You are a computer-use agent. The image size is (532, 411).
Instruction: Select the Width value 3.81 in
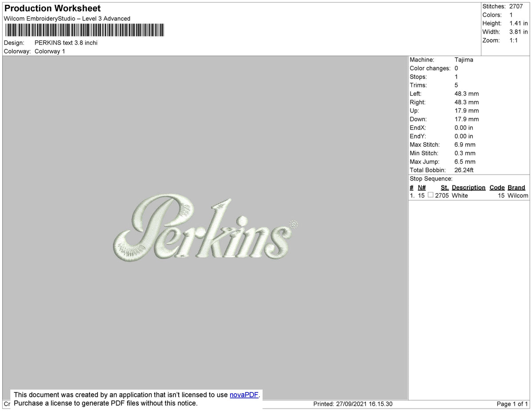pyautogui.click(x=519, y=32)
